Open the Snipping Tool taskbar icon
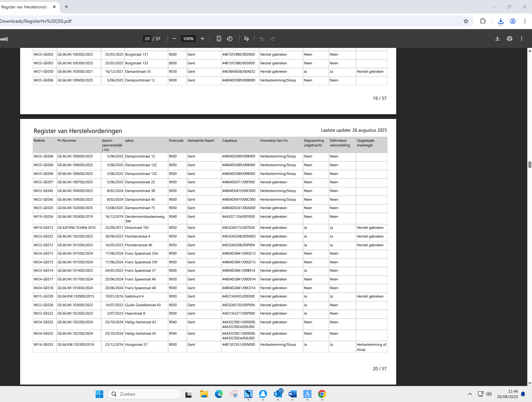This screenshot has width=532, height=402. (x=234, y=394)
